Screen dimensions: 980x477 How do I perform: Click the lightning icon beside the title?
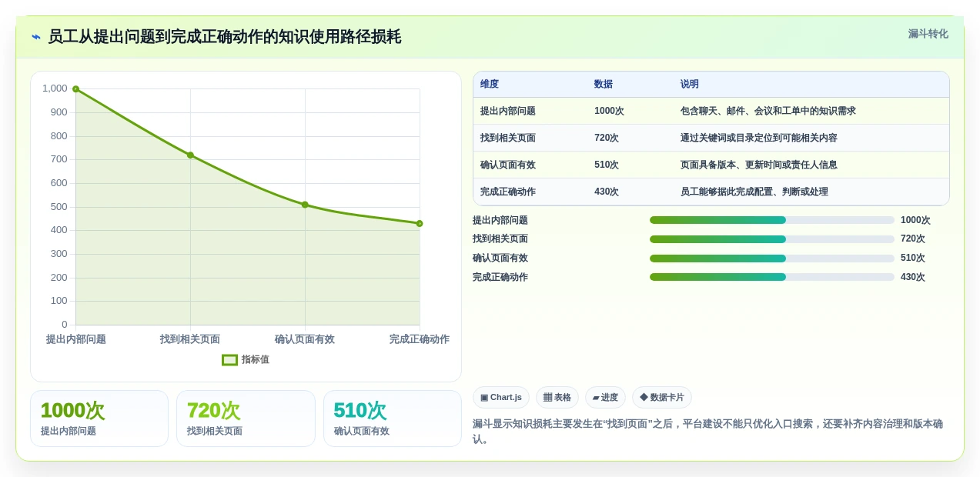pyautogui.click(x=36, y=37)
